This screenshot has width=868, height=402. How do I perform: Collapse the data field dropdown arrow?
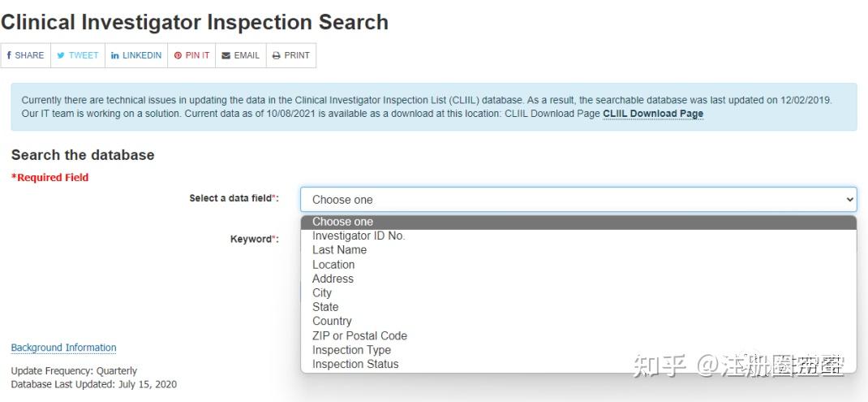coord(849,199)
